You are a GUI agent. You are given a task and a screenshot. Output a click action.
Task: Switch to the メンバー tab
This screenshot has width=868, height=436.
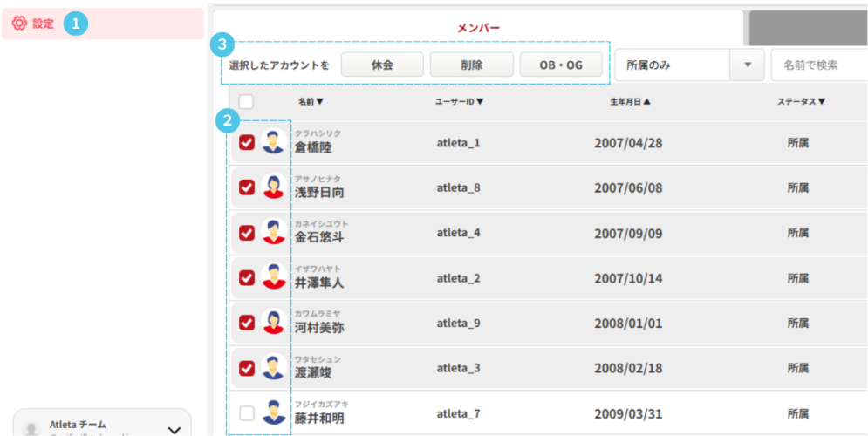coord(478,28)
